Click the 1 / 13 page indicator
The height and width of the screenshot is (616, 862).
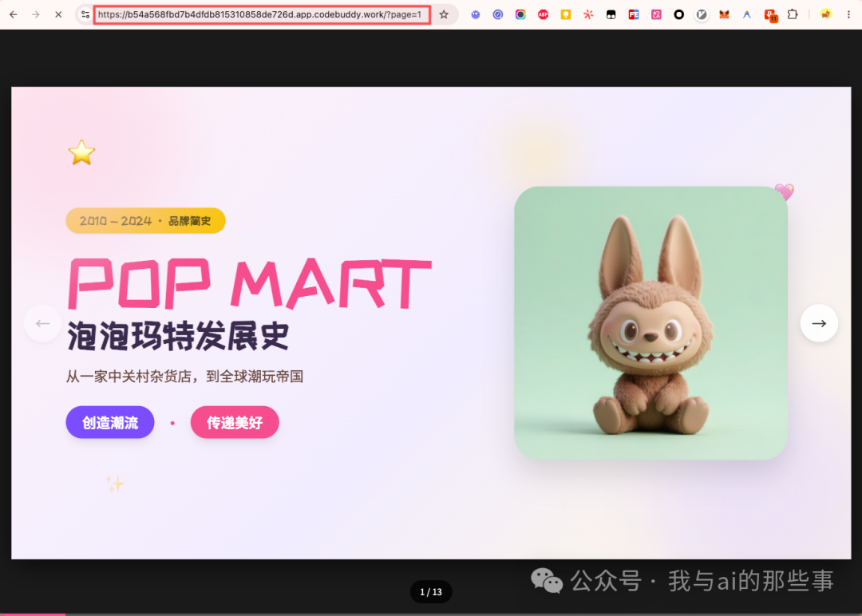(x=431, y=592)
